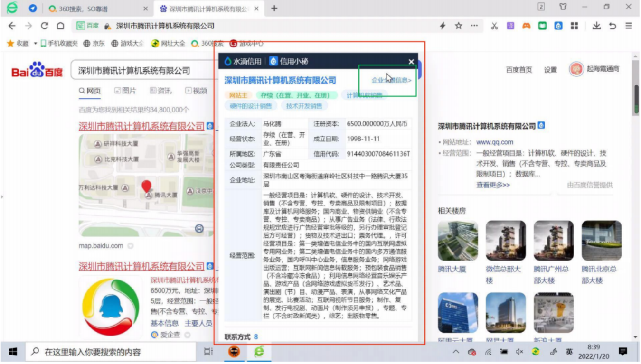Select the 图片 search tab

pos(125,91)
